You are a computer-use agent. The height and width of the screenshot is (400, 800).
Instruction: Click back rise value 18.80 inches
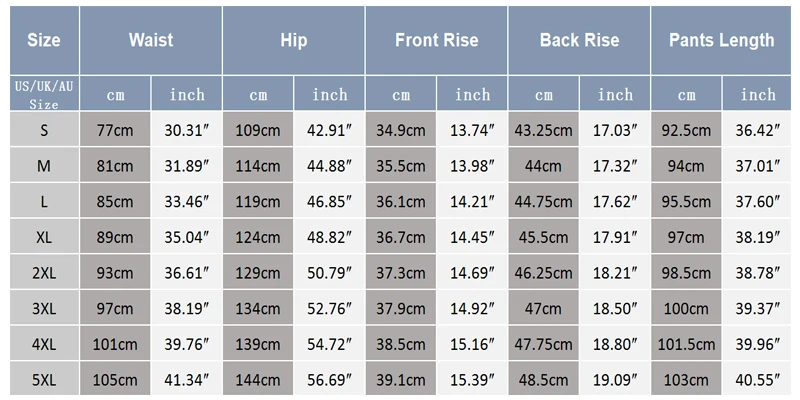pyautogui.click(x=615, y=344)
